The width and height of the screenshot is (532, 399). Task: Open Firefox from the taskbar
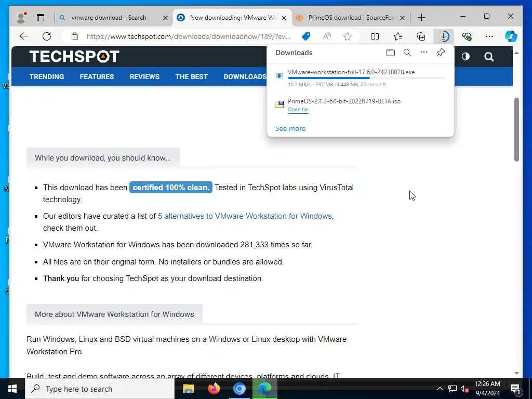click(214, 389)
